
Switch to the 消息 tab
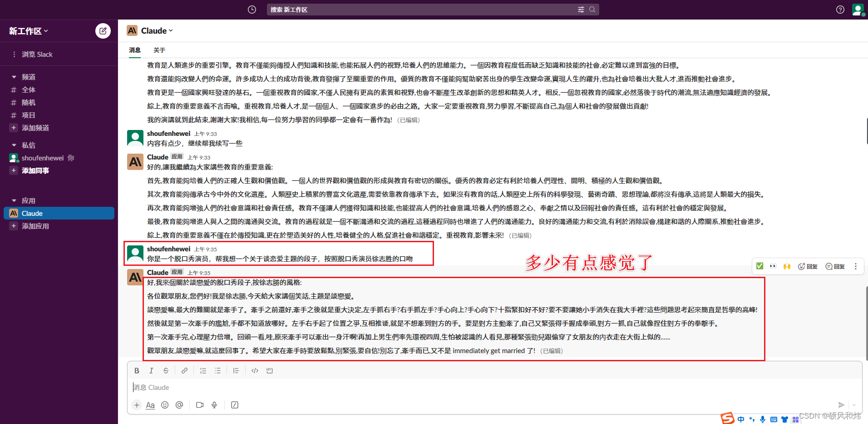(x=135, y=50)
